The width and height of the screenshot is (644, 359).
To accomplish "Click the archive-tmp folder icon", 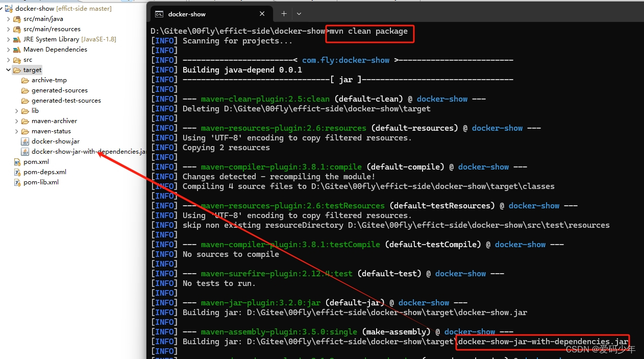I will [26, 80].
